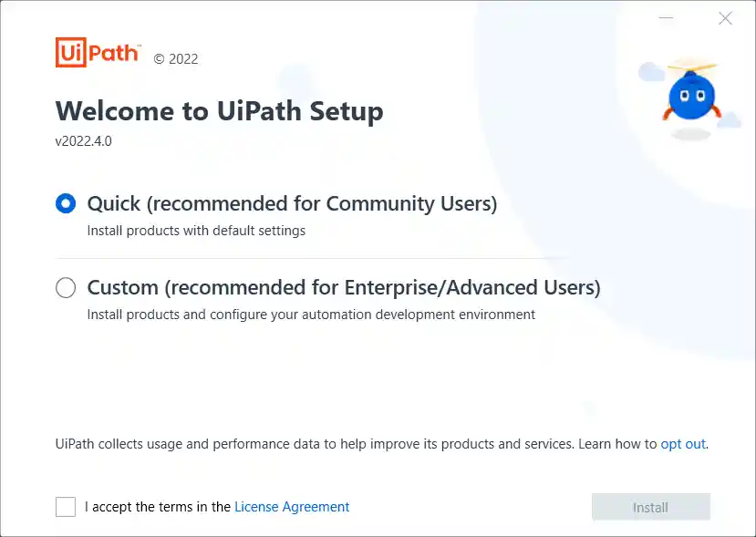Image resolution: width=756 pixels, height=537 pixels.
Task: Click the © 2022 copyright text
Action: pyautogui.click(x=176, y=59)
